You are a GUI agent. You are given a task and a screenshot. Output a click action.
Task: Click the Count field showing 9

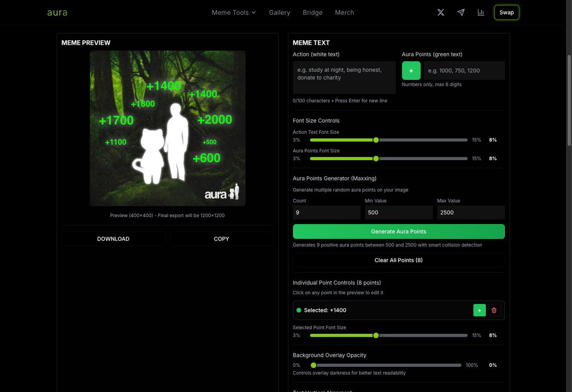click(327, 212)
